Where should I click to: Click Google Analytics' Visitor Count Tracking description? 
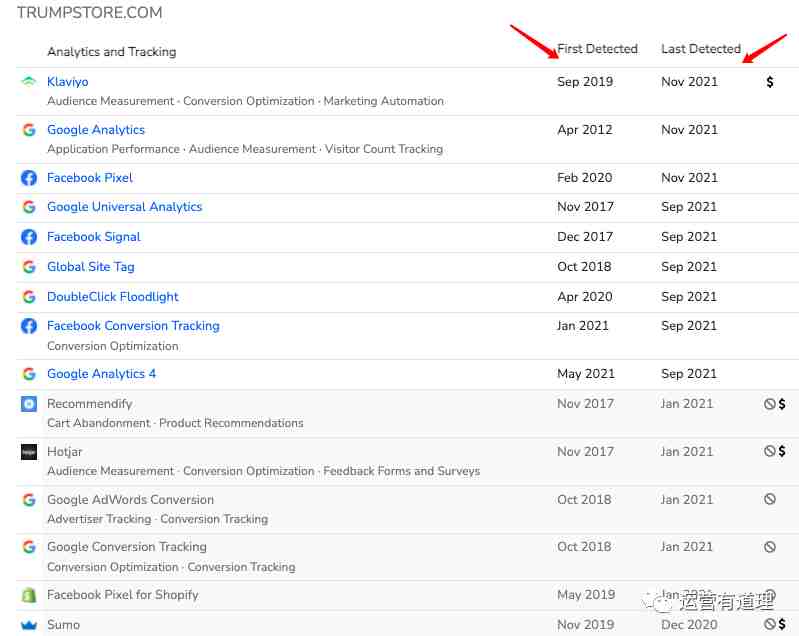(384, 149)
